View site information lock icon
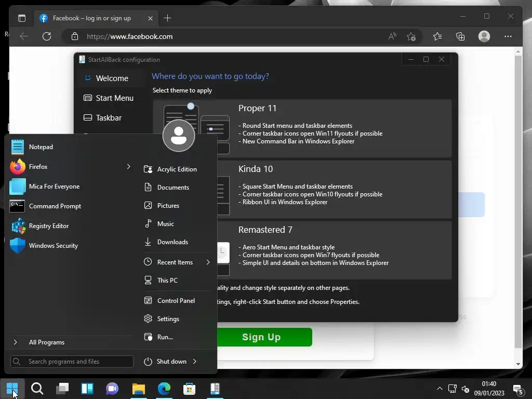 [75, 36]
